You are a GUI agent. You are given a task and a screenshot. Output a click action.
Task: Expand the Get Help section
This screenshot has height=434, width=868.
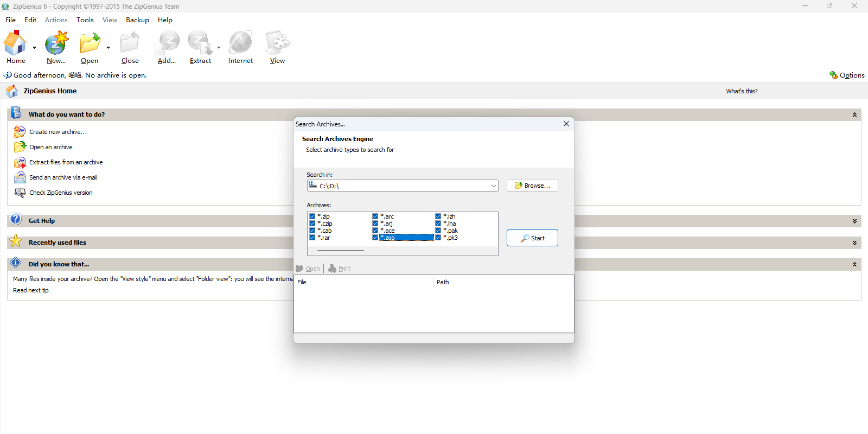pos(854,221)
